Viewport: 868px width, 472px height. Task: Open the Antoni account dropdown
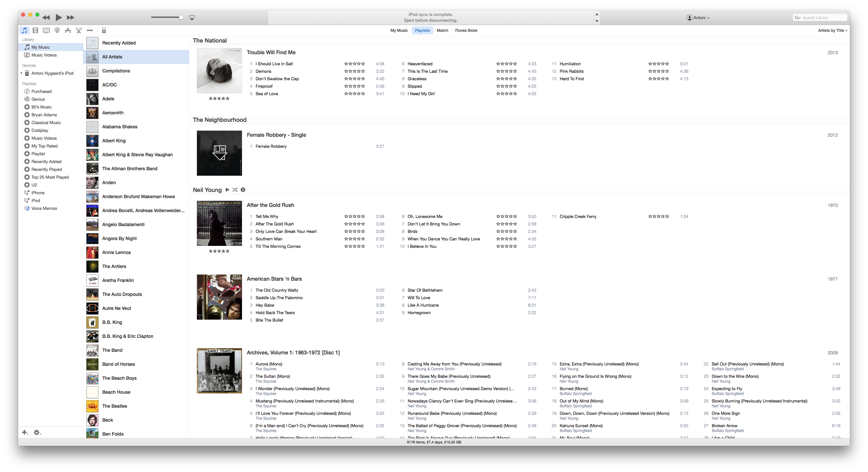pos(698,18)
